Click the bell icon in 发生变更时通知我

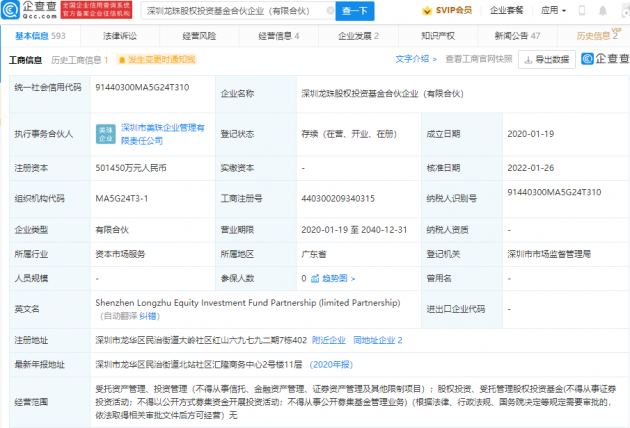(x=122, y=60)
